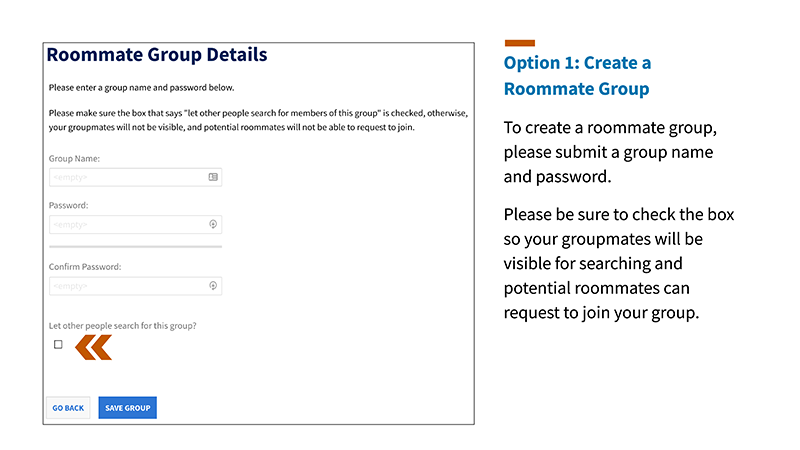Click the orange accent bar above Option 1

[x=519, y=43]
